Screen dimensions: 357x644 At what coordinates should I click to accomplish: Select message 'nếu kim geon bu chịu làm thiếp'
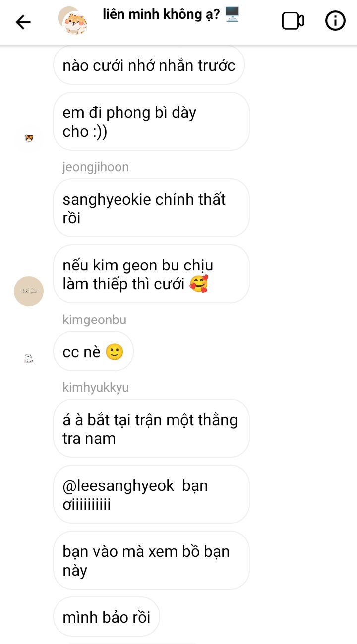[151, 274]
